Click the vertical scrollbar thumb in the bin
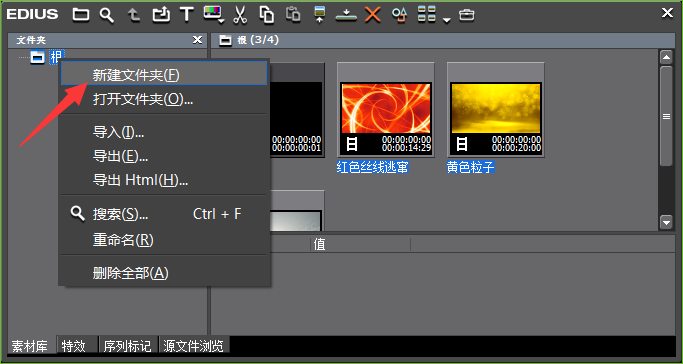 666,116
